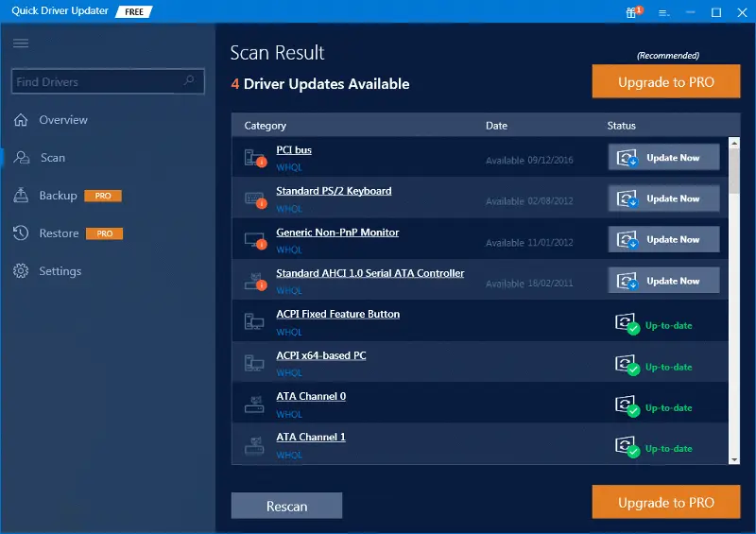Screen dimensions: 756x534
Task: Click the ACPI x64-based PC device icon
Action: [254, 363]
